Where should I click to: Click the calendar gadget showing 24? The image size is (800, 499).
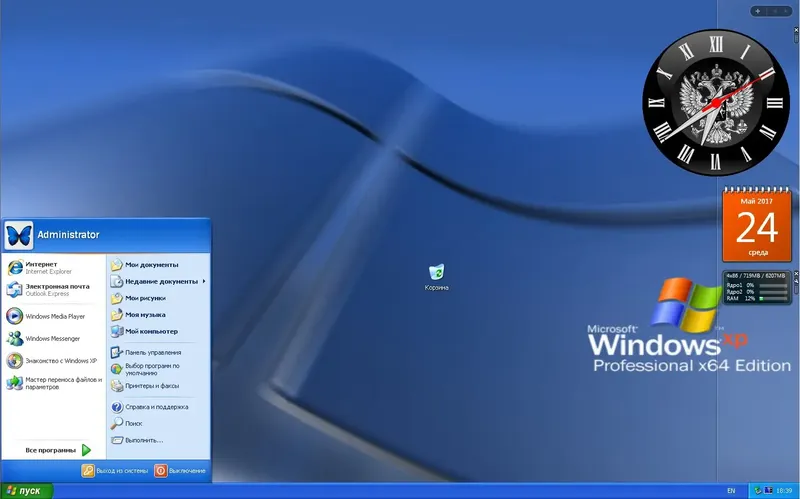[757, 224]
